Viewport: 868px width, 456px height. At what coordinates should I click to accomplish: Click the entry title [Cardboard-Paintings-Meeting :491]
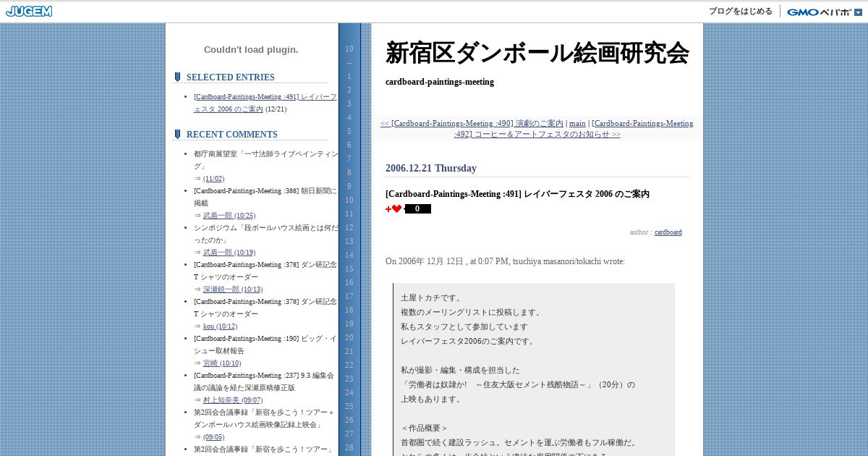517,194
